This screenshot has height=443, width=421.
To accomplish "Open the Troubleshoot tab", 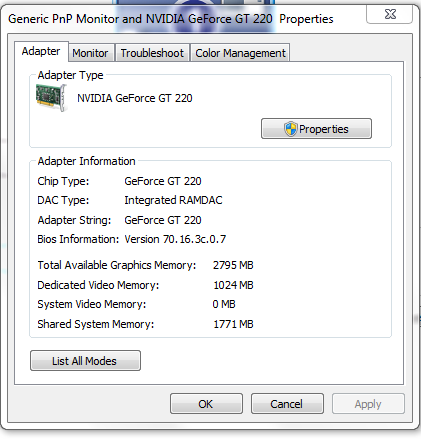I will 152,53.
